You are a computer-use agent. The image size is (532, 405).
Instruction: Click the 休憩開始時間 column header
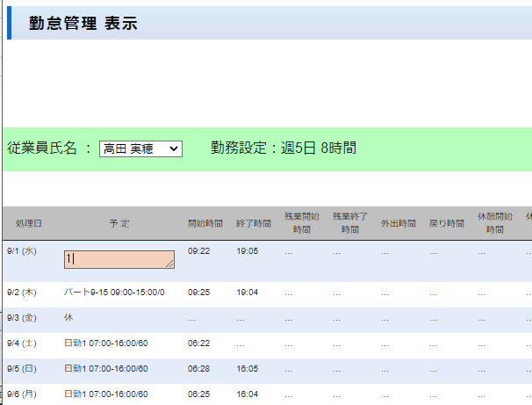pos(495,223)
